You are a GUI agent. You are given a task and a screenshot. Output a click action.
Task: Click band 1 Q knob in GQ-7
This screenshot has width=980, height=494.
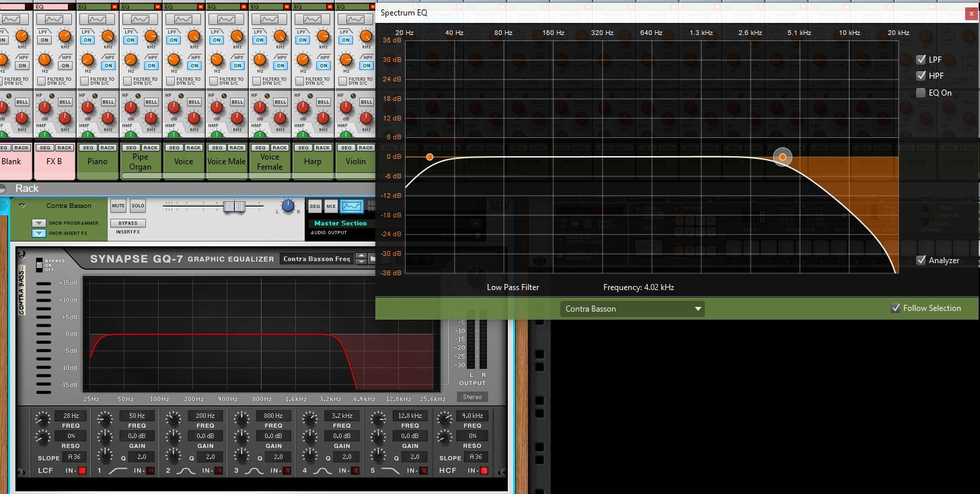tap(105, 456)
